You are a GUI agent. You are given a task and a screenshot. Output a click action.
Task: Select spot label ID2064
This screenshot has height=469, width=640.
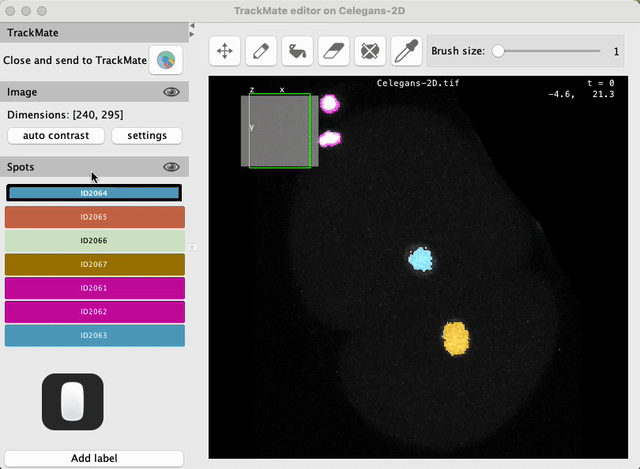(94, 193)
